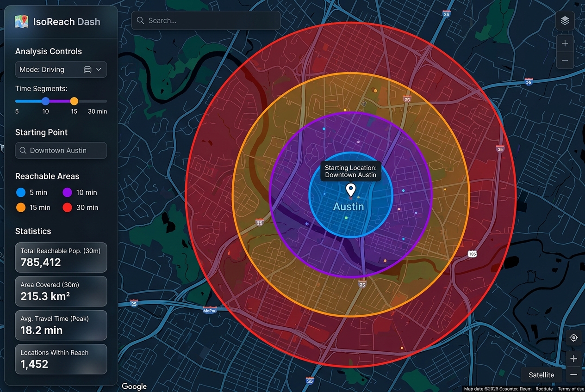Click the map Search input field
Screen dimensions: 585x392
(206, 21)
